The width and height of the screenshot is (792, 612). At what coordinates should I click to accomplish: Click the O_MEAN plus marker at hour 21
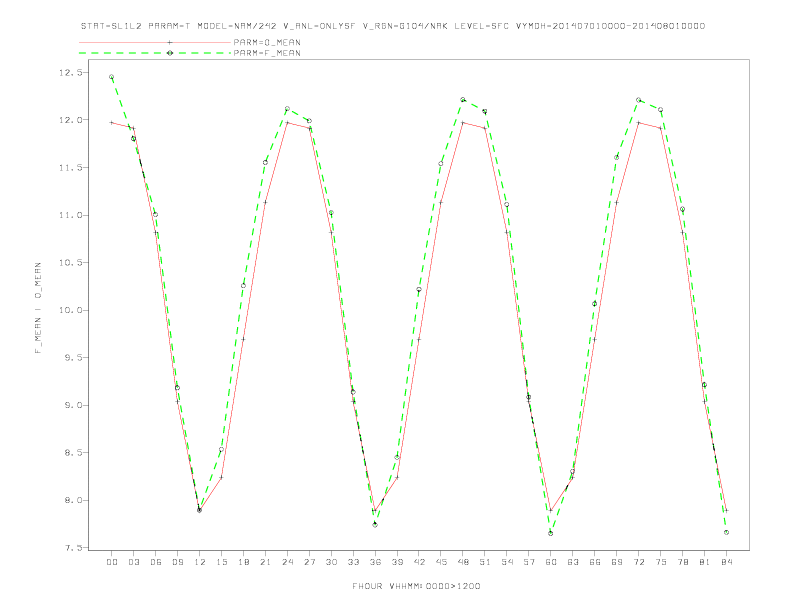coord(265,202)
